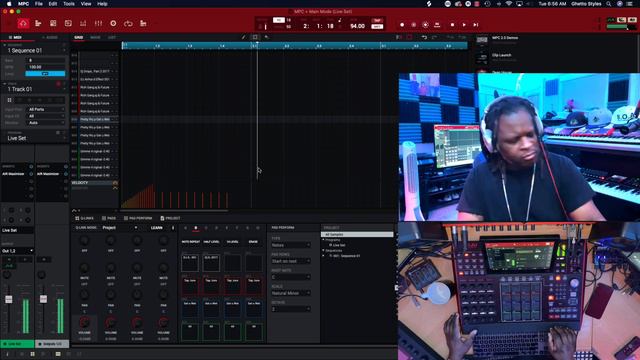This screenshot has width=640, height=360.
Task: Select the GRID editor tab
Action: click(x=78, y=37)
